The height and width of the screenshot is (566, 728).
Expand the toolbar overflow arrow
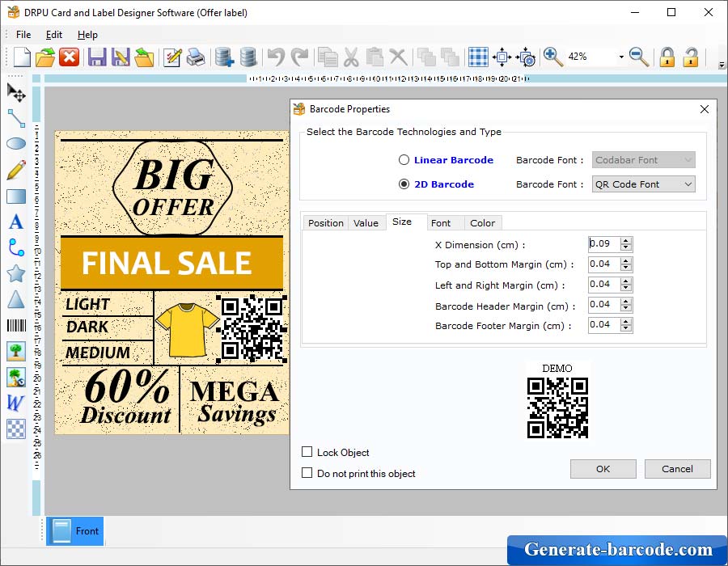tap(722, 65)
